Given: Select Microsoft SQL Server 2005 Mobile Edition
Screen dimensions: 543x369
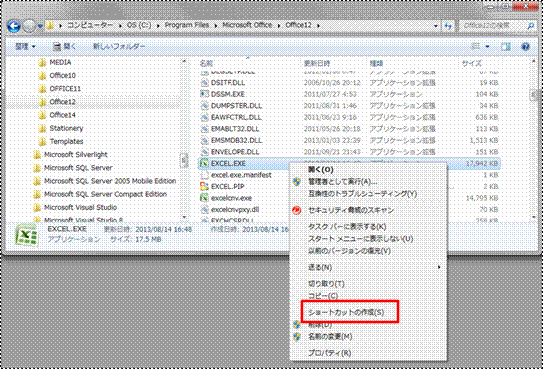Looking at the screenshot, I should [110, 181].
